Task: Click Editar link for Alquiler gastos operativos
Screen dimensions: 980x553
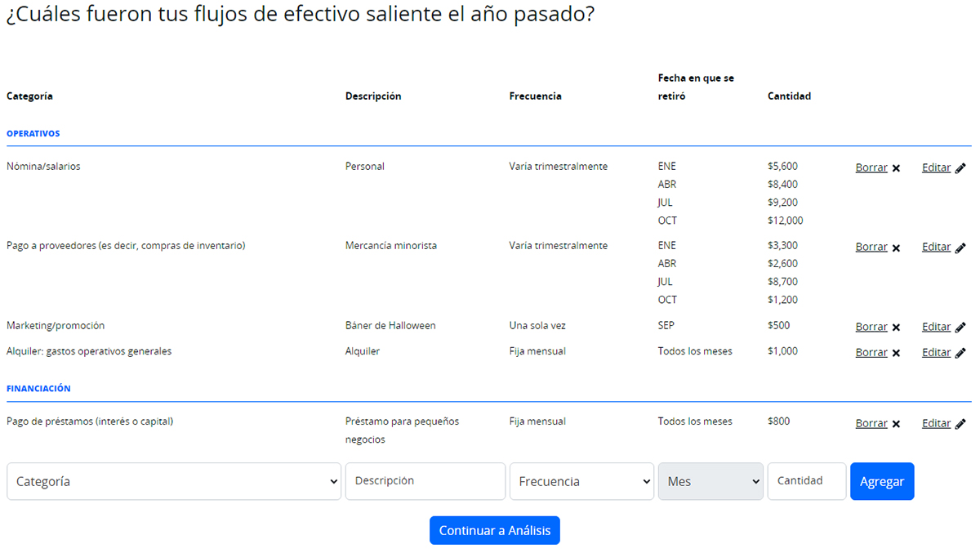Action: [936, 352]
